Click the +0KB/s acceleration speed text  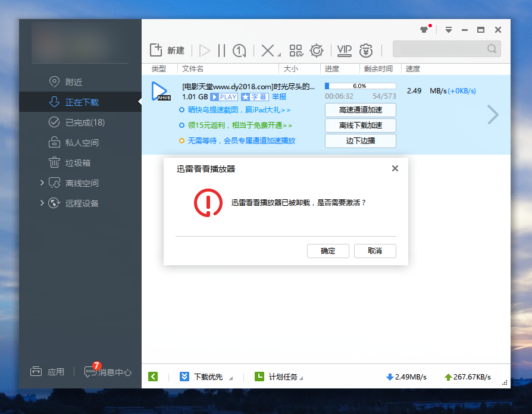(x=462, y=91)
